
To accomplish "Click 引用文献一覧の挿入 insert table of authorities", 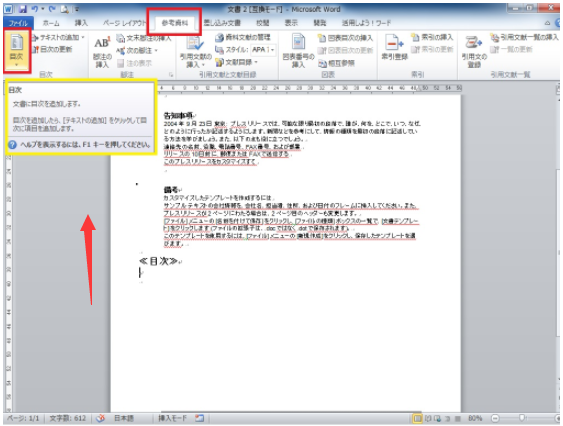I will (x=524, y=37).
